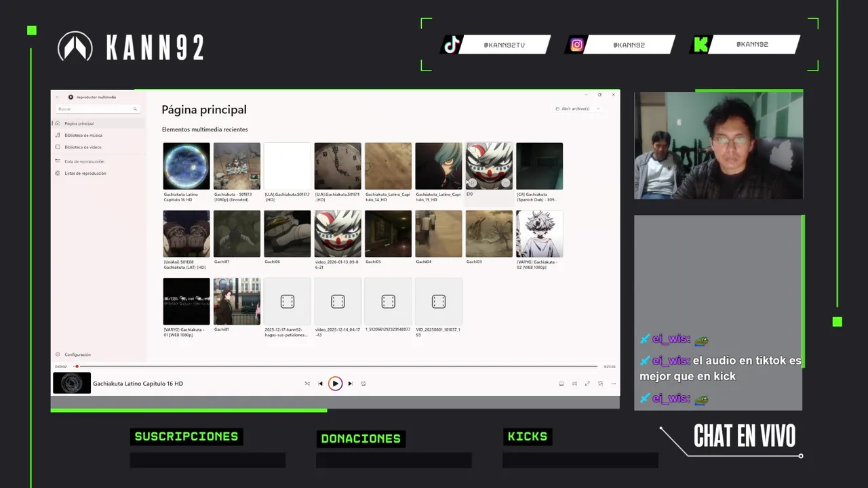The image size is (868, 488).
Task: Open the [U.A].Gachiakuta.S01E12 blank thumbnail
Action: coord(288,166)
